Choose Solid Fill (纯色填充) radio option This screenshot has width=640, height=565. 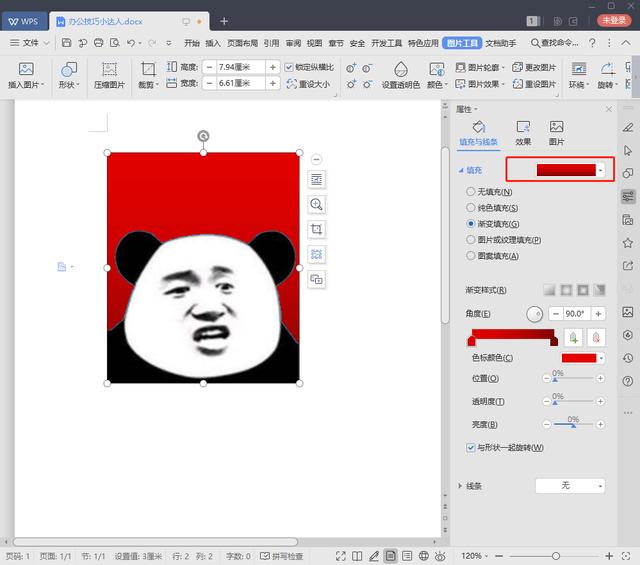coord(471,208)
